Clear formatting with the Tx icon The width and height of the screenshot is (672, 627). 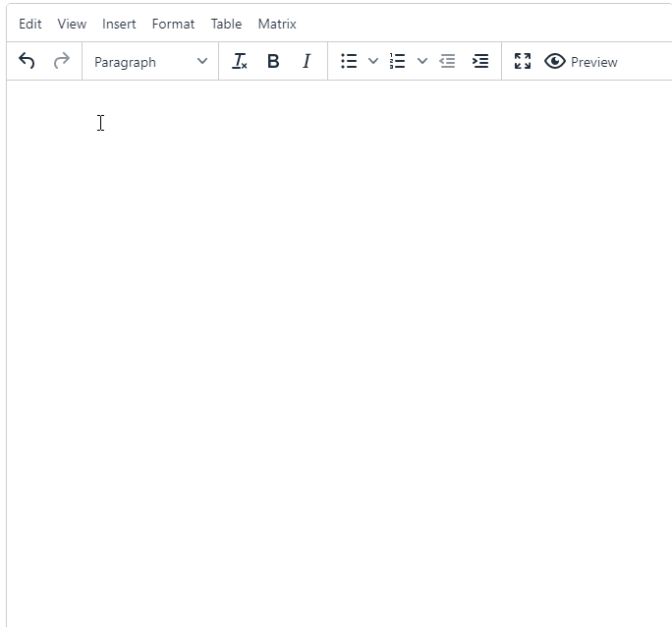click(239, 61)
